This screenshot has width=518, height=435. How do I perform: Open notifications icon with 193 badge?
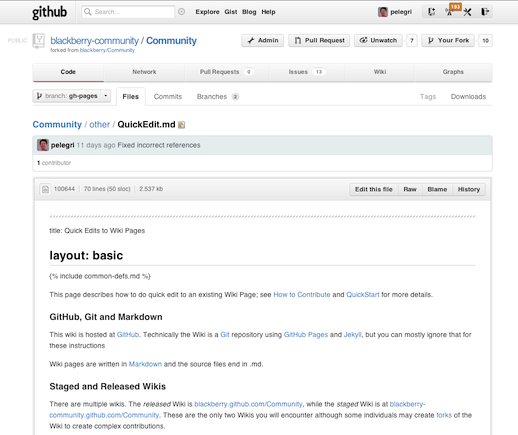pos(449,12)
